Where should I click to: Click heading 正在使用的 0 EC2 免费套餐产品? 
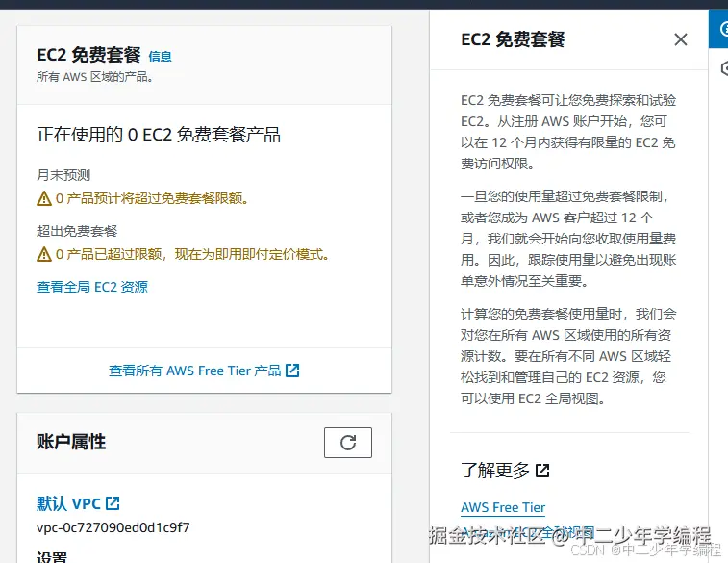point(159,135)
